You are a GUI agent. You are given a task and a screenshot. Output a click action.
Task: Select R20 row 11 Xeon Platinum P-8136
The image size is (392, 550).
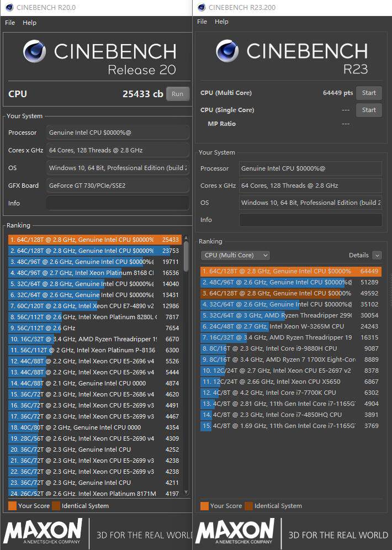(x=95, y=351)
